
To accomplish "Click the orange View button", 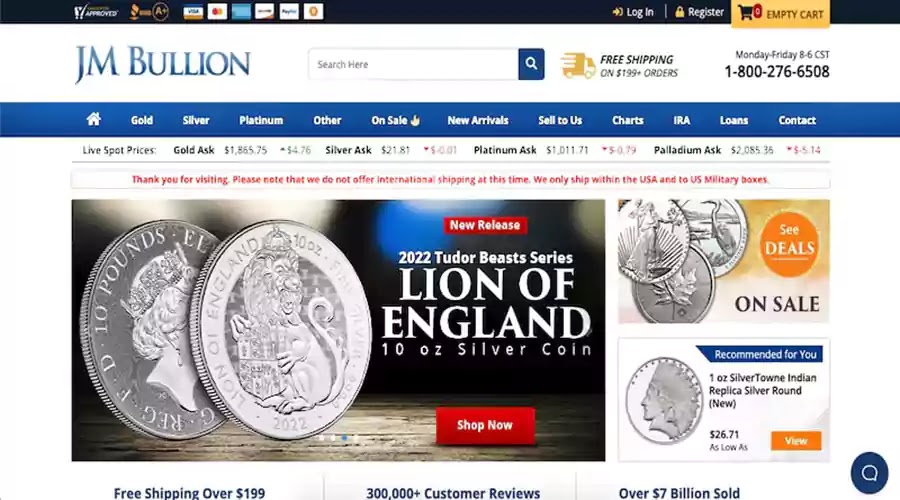I will (x=796, y=440).
